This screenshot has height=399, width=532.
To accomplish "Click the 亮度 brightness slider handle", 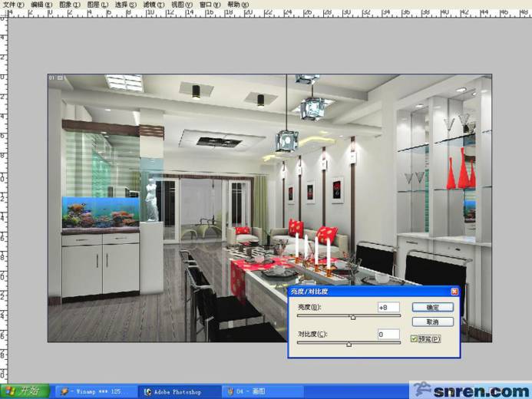I will click(x=353, y=317).
